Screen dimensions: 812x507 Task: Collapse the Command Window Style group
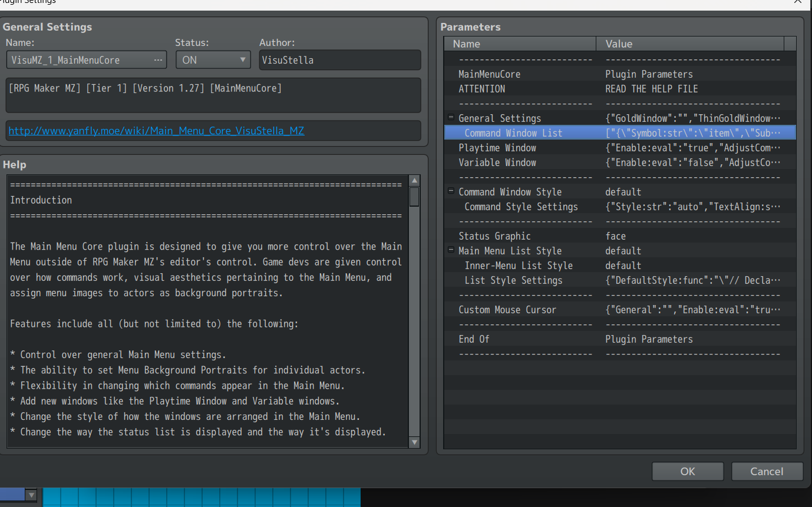(x=451, y=191)
